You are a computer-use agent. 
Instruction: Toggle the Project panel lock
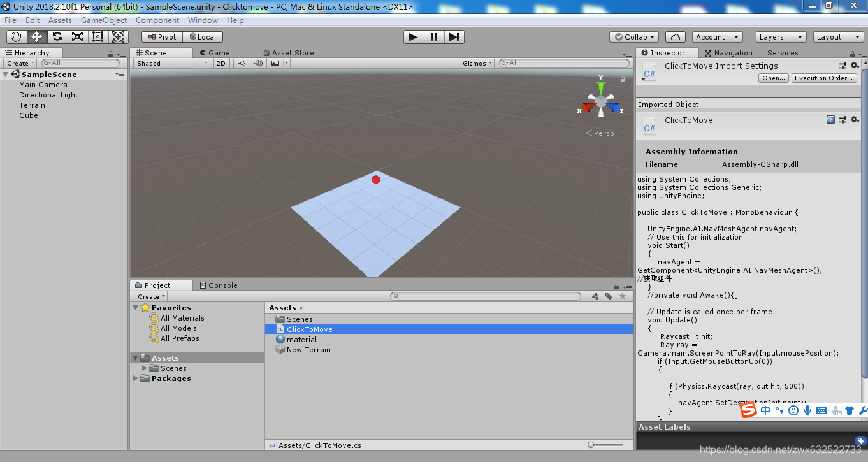tap(616, 287)
